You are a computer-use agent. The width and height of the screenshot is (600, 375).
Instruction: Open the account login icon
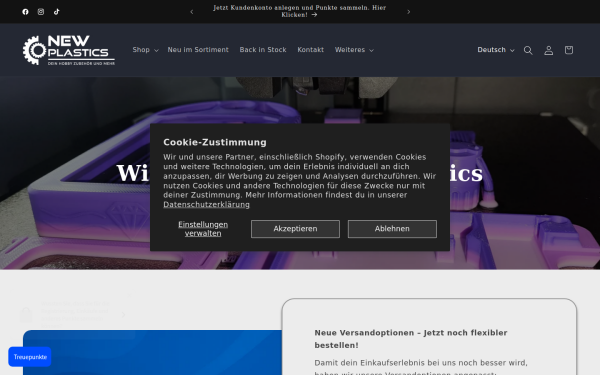click(x=548, y=50)
